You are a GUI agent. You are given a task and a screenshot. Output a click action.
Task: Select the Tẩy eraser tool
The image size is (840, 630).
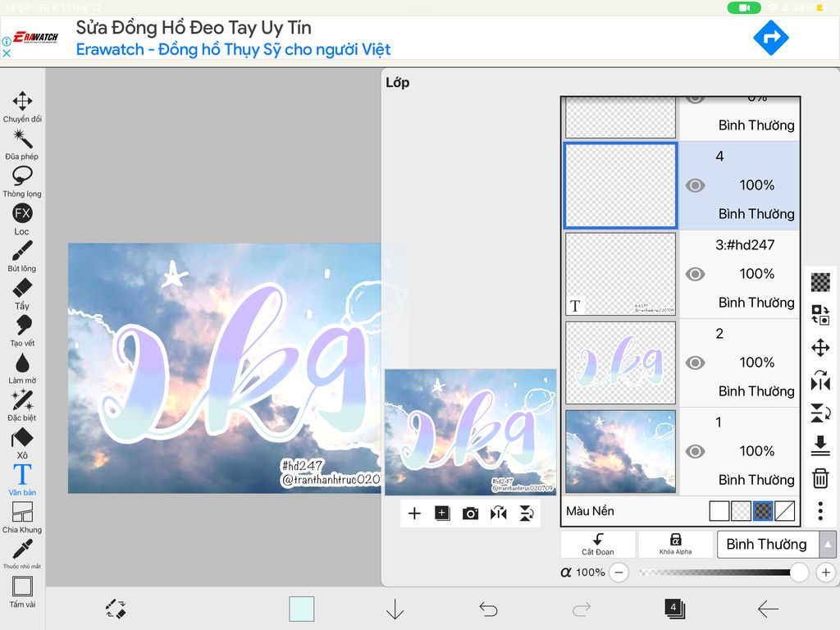22,294
